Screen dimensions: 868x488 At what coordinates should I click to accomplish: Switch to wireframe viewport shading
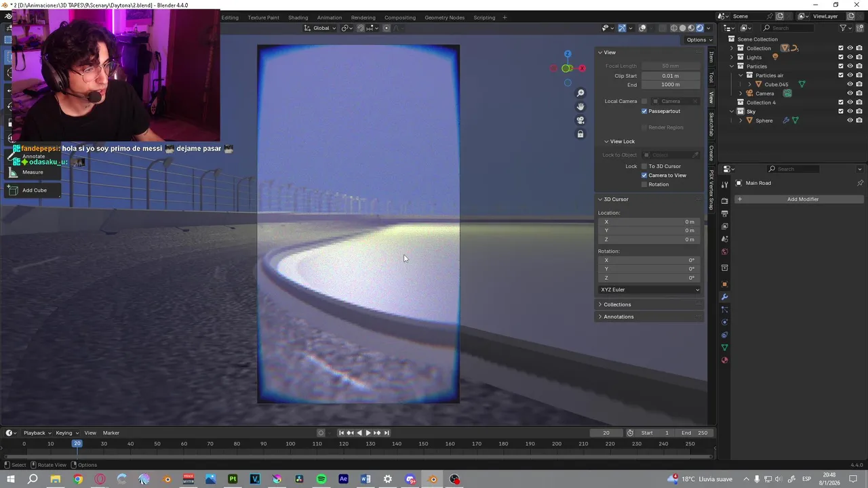coord(674,28)
